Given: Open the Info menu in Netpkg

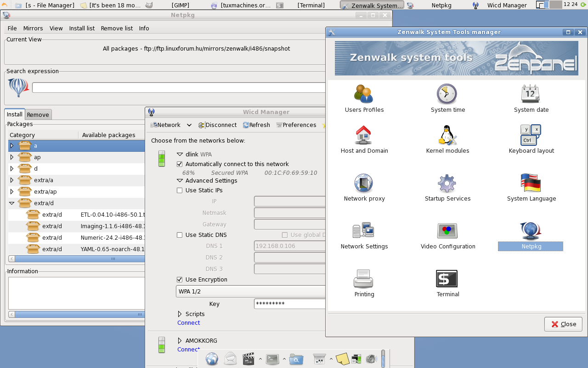Looking at the screenshot, I should click(144, 29).
